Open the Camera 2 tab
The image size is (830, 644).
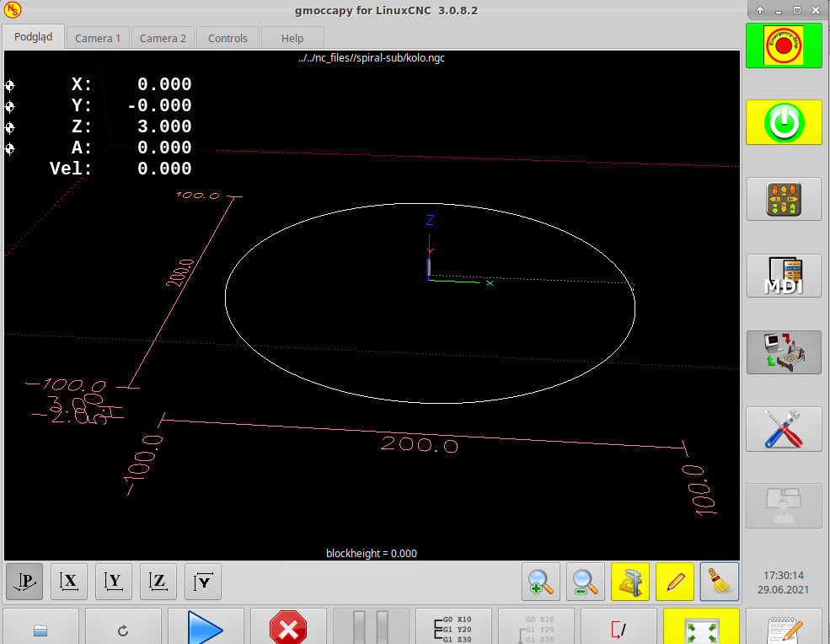click(x=163, y=38)
